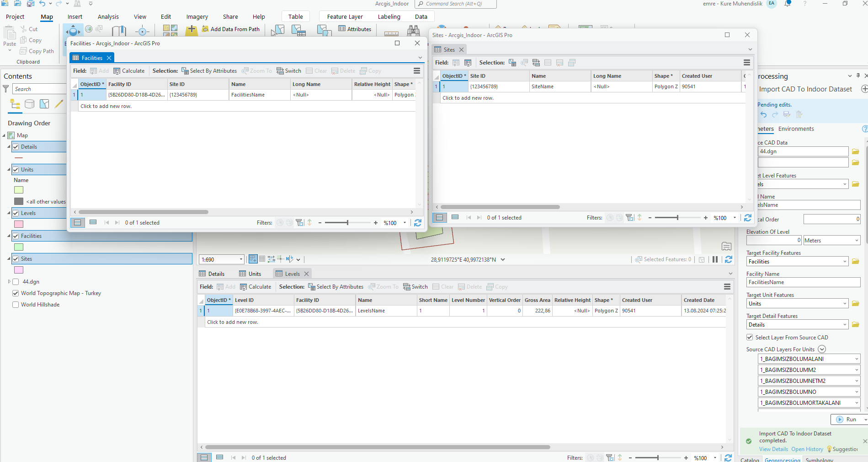Click the View Details link
Viewport: 868px width, 462px height.
coord(773,449)
